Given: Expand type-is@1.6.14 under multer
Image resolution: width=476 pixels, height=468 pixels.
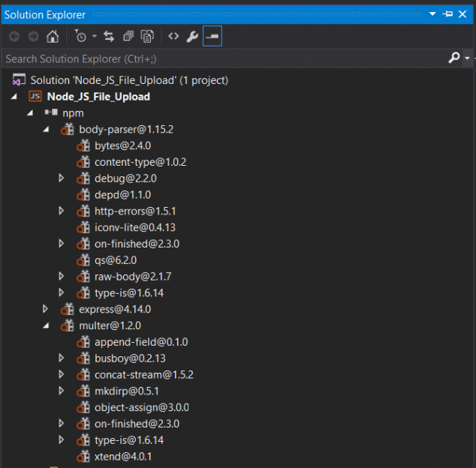Looking at the screenshot, I should pyautogui.click(x=61, y=440).
